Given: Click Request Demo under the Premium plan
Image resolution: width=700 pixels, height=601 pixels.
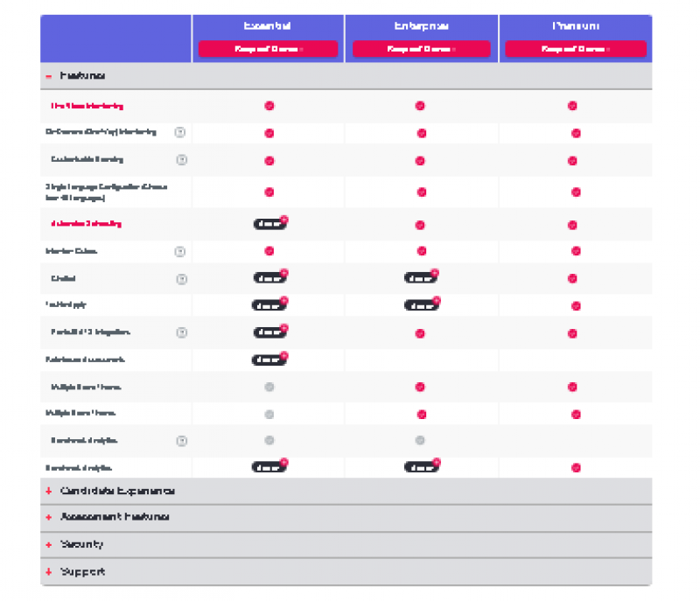Looking at the screenshot, I should (574, 49).
